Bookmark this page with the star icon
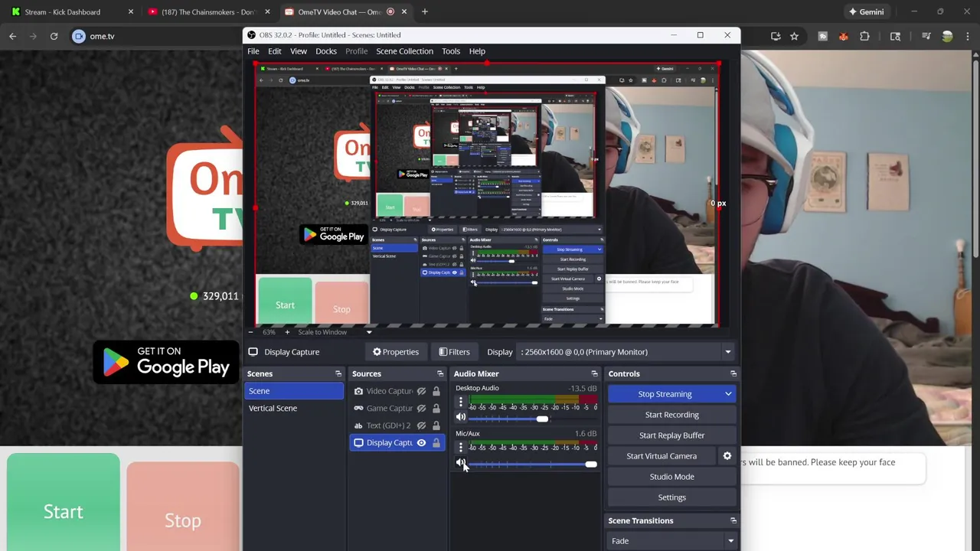This screenshot has height=551, width=980. click(794, 36)
